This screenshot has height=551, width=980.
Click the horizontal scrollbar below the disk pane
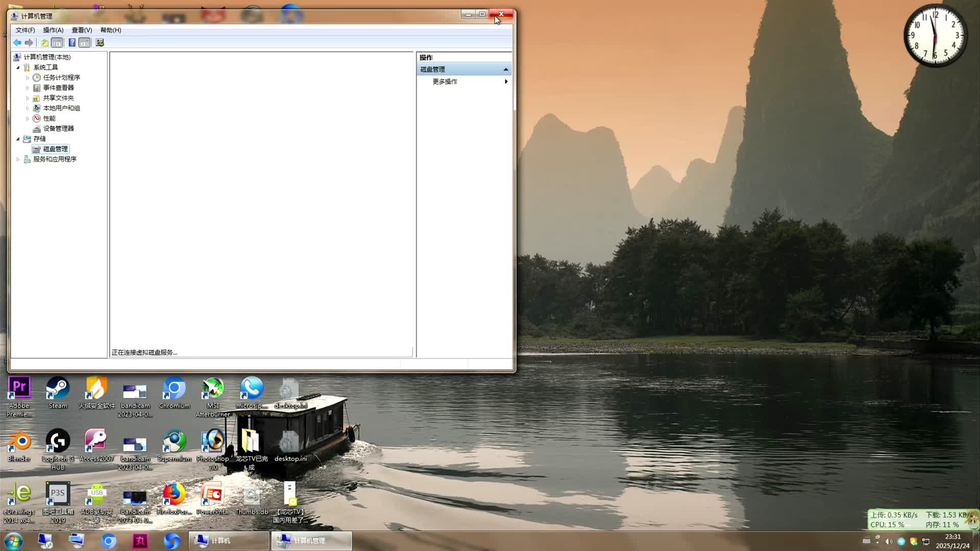tap(260, 352)
